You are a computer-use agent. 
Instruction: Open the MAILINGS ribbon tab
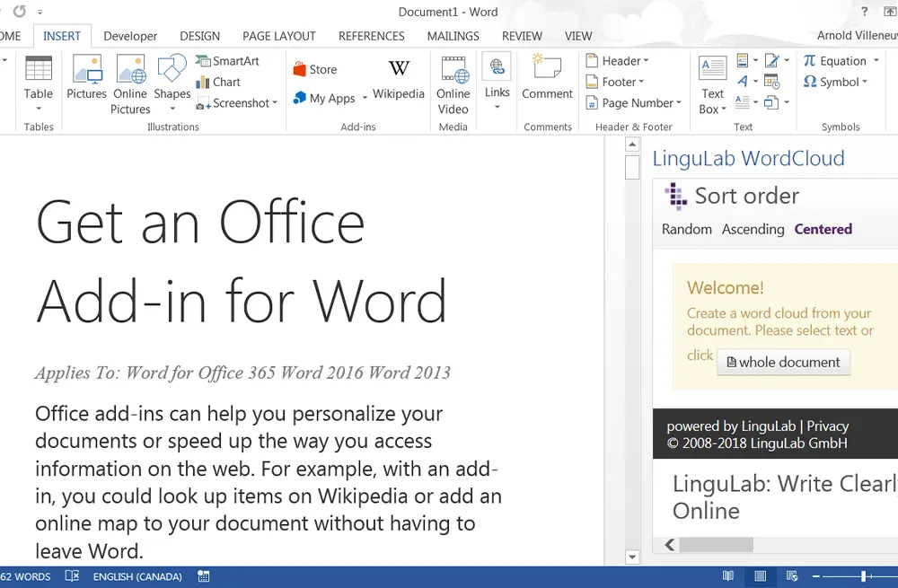(453, 36)
